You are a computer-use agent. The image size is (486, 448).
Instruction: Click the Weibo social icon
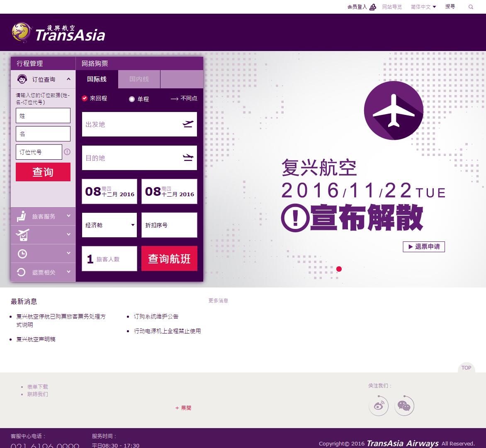click(379, 406)
